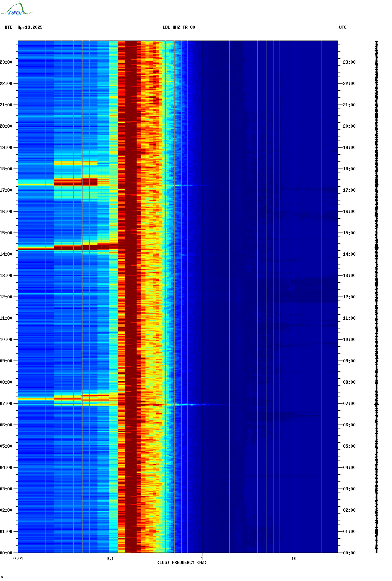Screen dimensions: 392x581
Task: Click the 1 Hz frequency axis label
Action: 202,559
